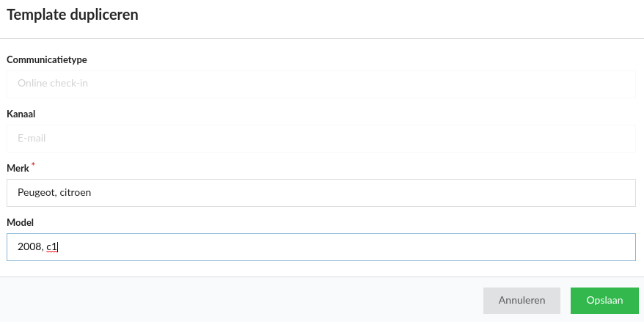Viewport: 644px width, 322px height.
Task: Click the red required asterisk beside Merk
Action: point(33,167)
